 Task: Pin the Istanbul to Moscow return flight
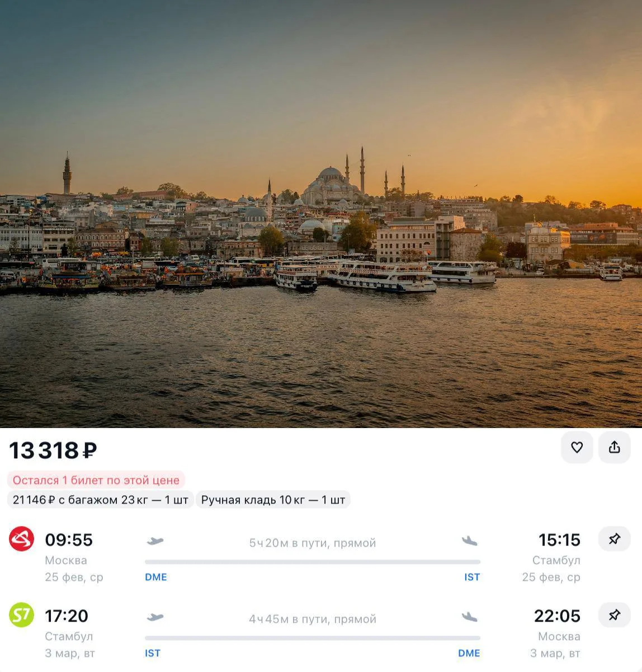[614, 615]
